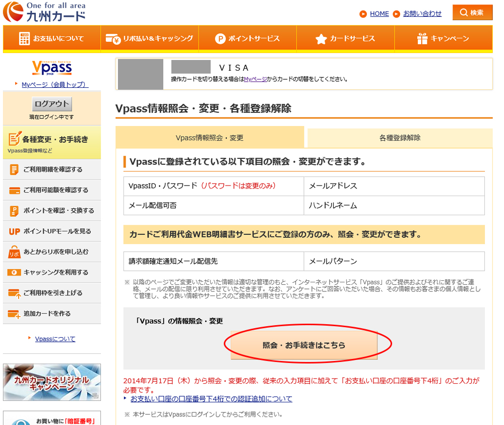Viewport: 504px width, 425px height.
Task: Click the card-plus icon beside 追加カードを作る
Action: click(x=14, y=314)
